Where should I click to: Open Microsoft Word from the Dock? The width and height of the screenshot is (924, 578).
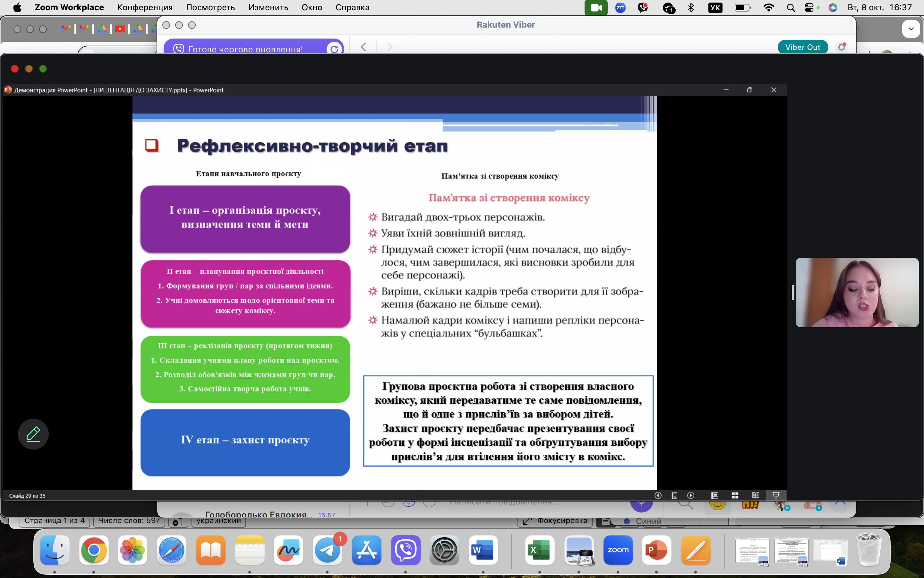pyautogui.click(x=483, y=550)
